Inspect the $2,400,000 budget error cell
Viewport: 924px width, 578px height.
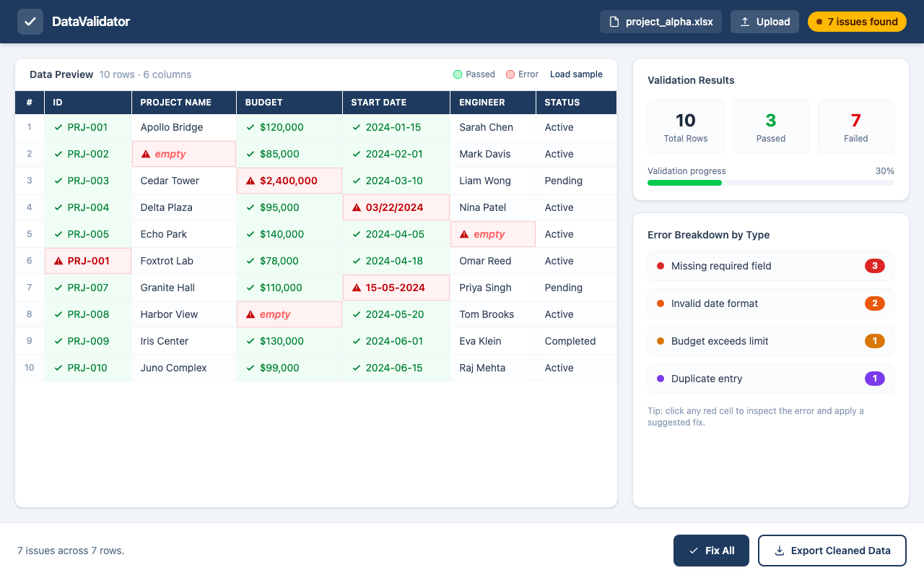289,181
